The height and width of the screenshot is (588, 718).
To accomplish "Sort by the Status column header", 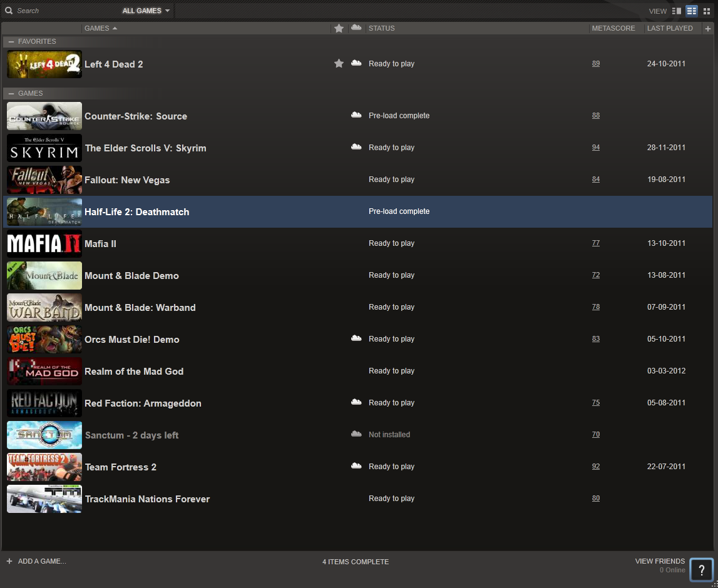I will (381, 28).
